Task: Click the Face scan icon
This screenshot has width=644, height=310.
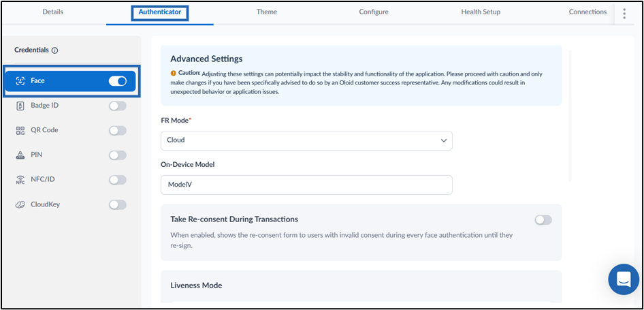Action: pos(20,80)
